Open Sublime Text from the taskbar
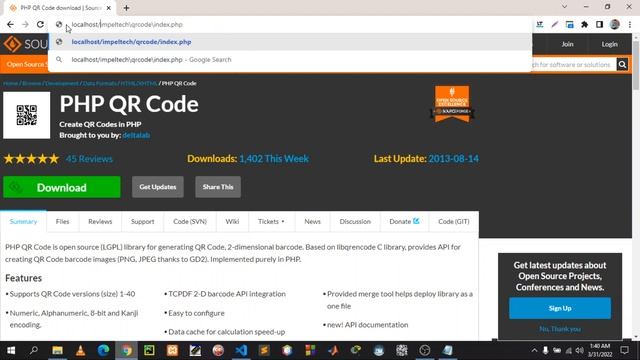 (264, 350)
